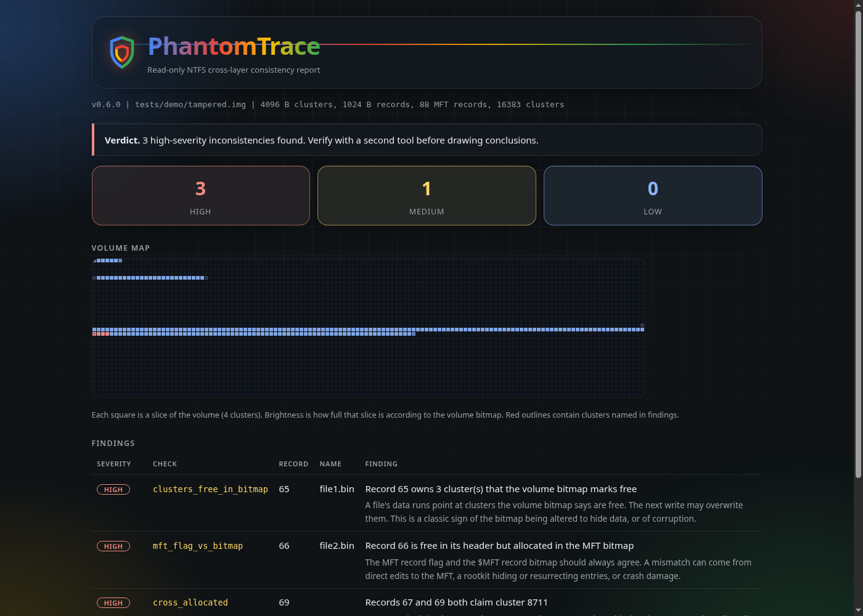Click record number 65
This screenshot has width=863, height=616.
284,489
